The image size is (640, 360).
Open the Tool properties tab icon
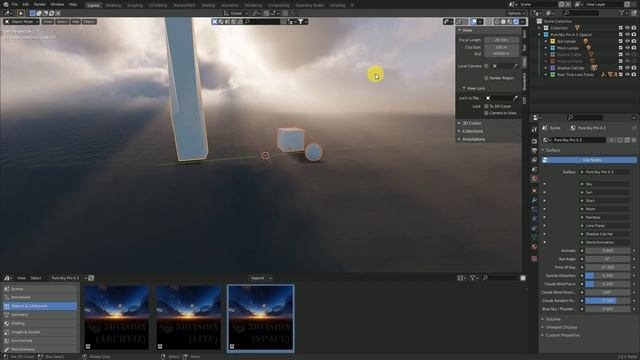[534, 129]
